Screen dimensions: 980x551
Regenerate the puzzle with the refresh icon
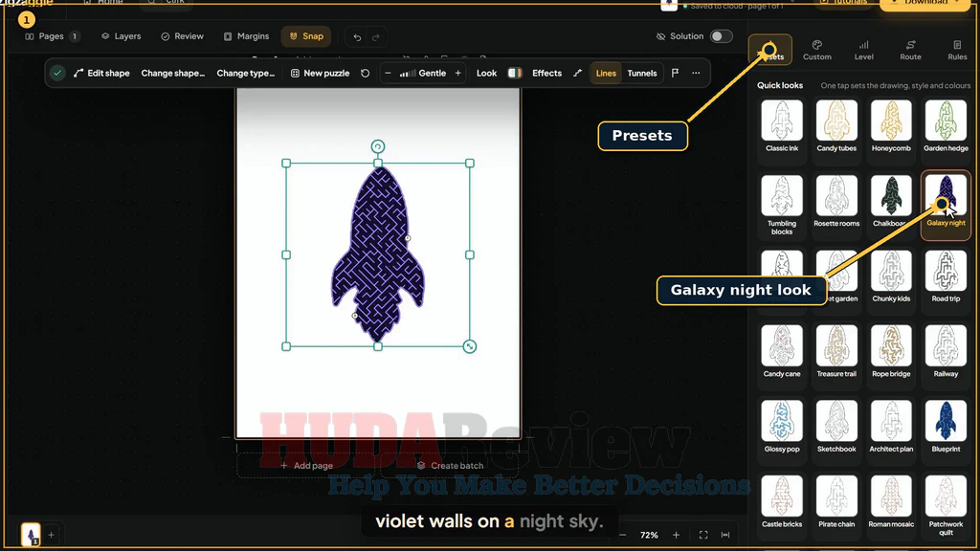coord(365,73)
